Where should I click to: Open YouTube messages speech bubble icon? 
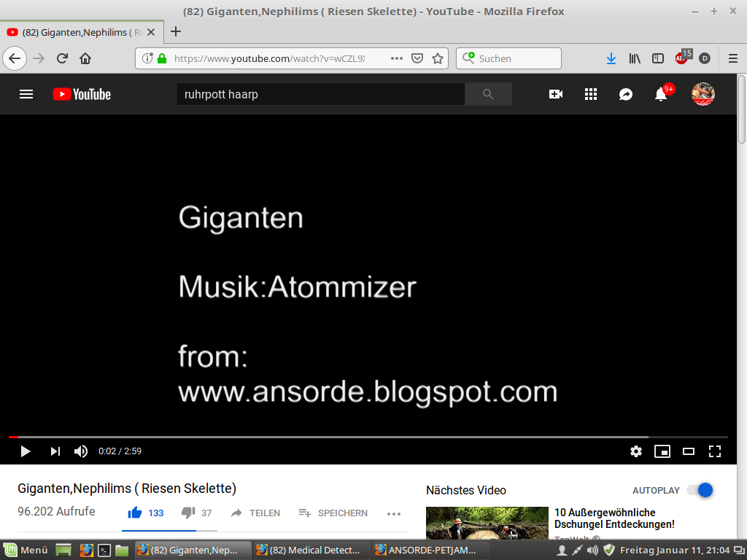625,94
